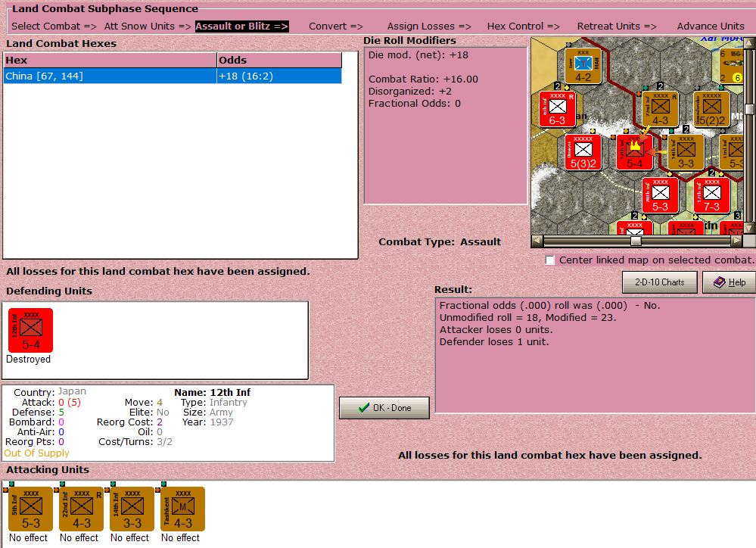
Task: Click the red 5-3 unit on the map
Action: click(660, 195)
